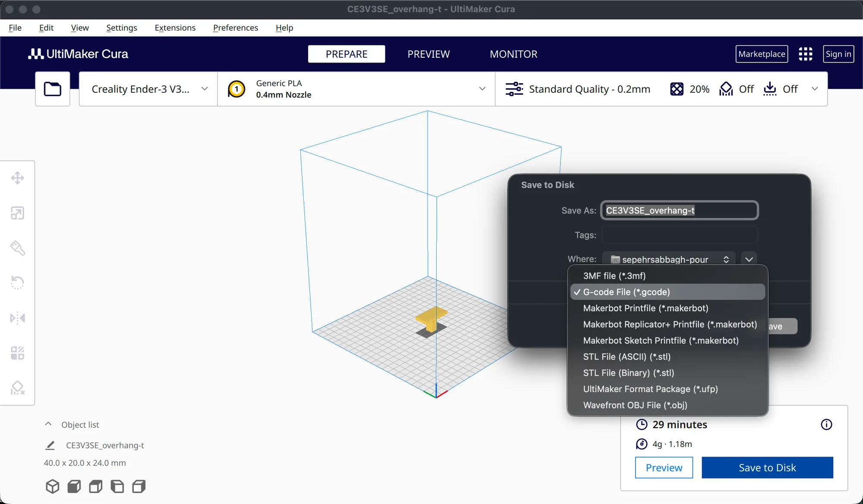The image size is (863, 504).
Task: Click the adhesion Off indicator
Action: coord(781,89)
